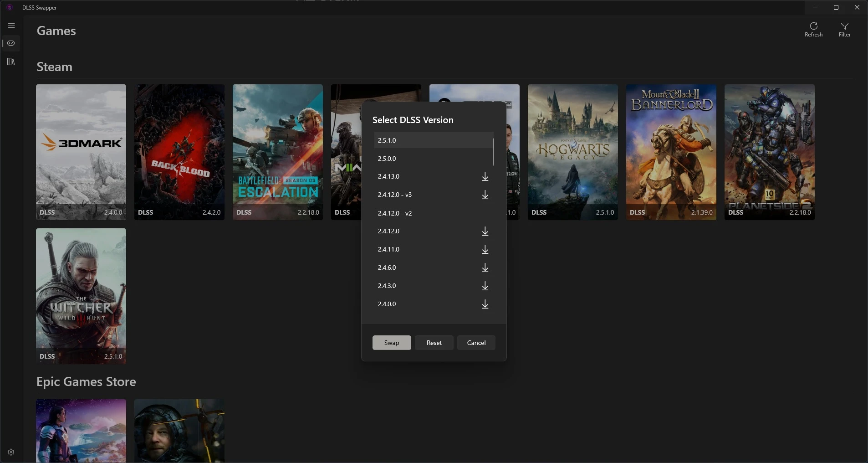Download DLSS version 2.4.11.0
The width and height of the screenshot is (868, 463).
(x=484, y=250)
